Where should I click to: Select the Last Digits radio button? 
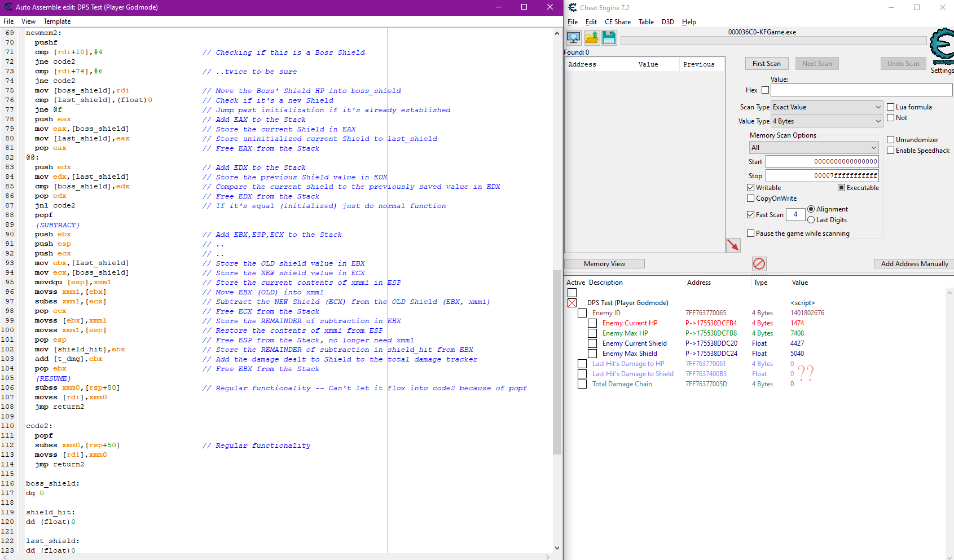point(811,220)
